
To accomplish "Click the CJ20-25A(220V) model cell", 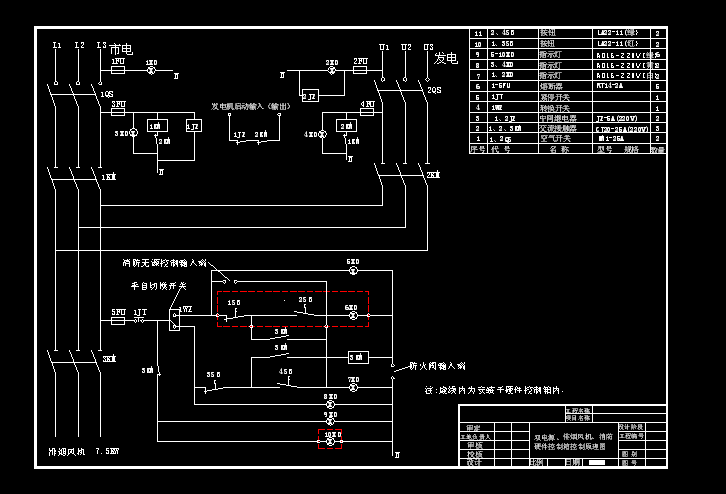I will coord(622,129).
